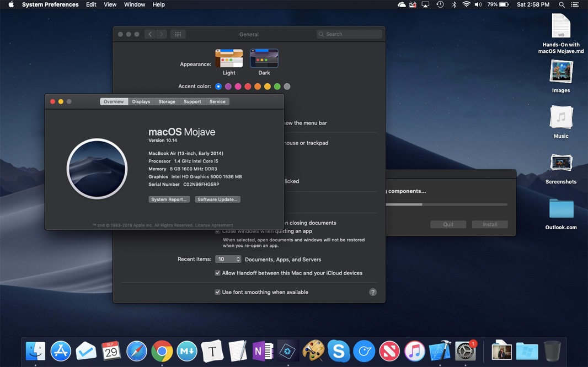The image size is (588, 367).
Task: Disable font smoothing checkbox
Action: [x=218, y=292]
